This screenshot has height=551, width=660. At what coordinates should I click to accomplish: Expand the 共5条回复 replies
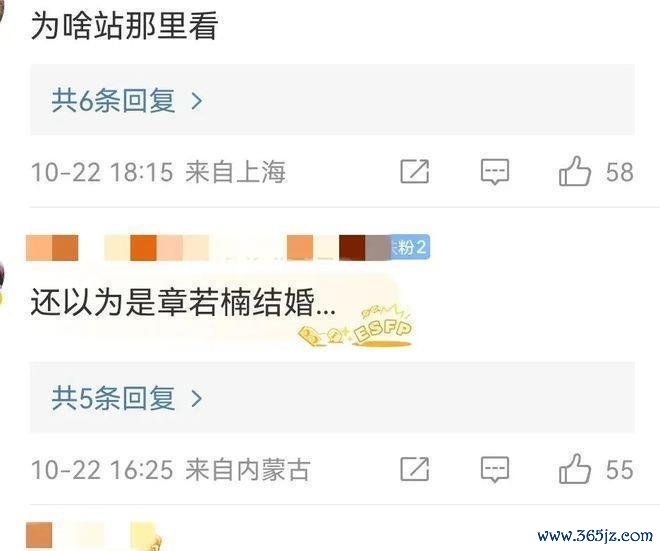332,397
